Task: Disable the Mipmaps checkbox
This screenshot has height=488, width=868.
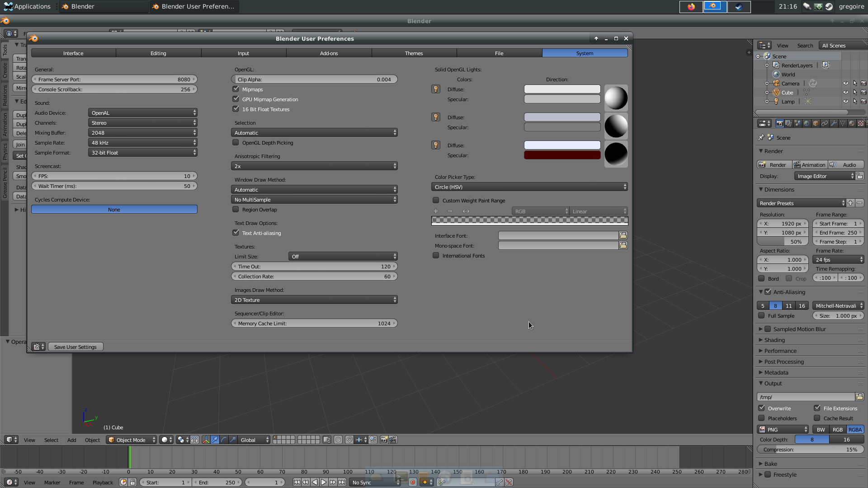Action: point(236,89)
